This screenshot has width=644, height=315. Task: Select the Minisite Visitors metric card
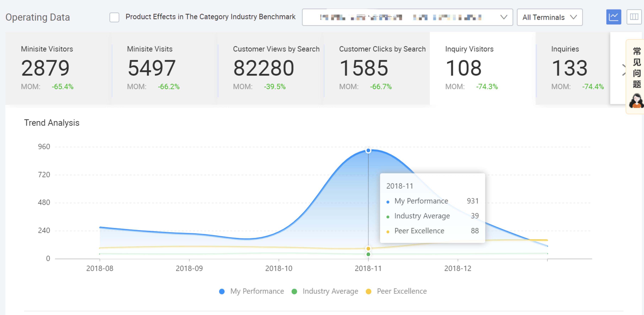(x=58, y=68)
